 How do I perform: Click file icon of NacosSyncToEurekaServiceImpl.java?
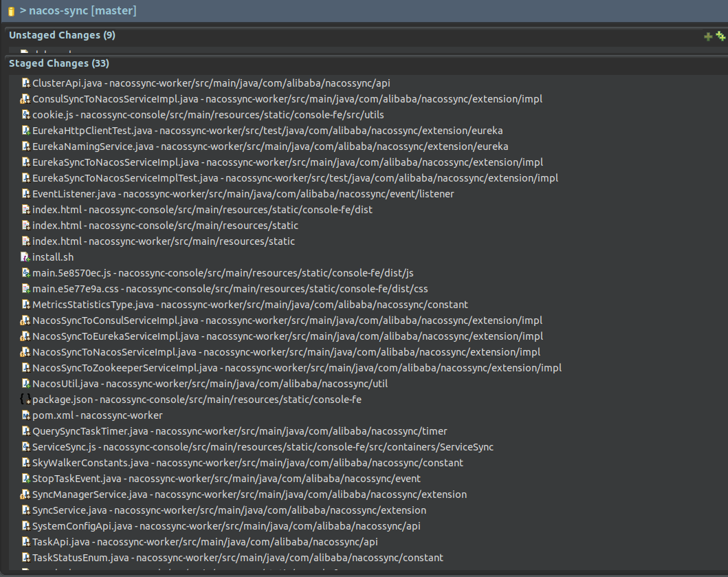tap(25, 336)
